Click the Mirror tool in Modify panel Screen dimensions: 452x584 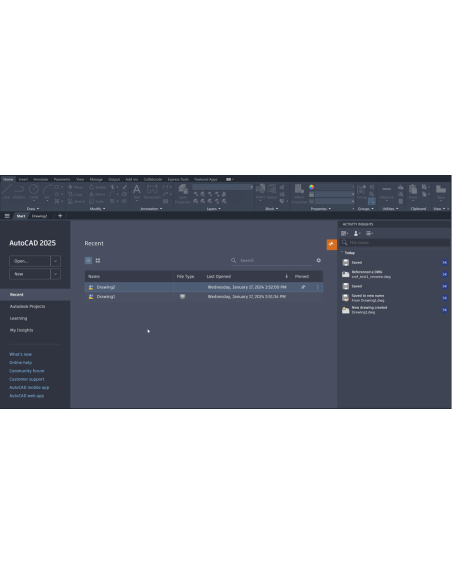(97, 194)
